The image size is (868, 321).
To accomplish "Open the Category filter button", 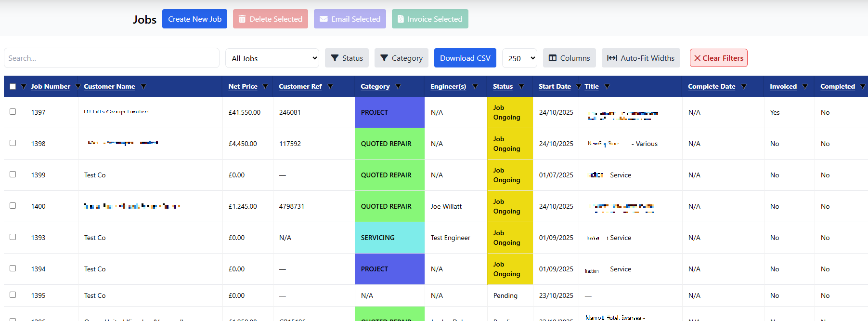I will pos(402,58).
